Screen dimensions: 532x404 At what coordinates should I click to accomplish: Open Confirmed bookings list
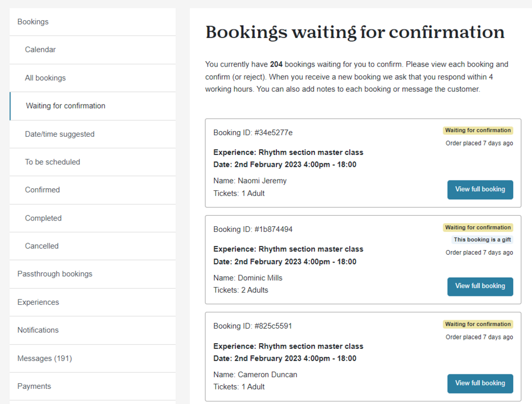point(92,190)
